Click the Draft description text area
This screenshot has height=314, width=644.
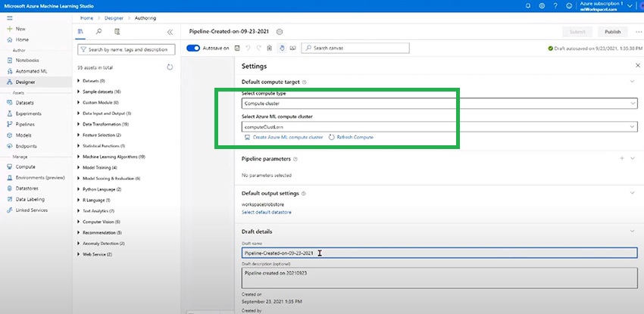(439, 278)
